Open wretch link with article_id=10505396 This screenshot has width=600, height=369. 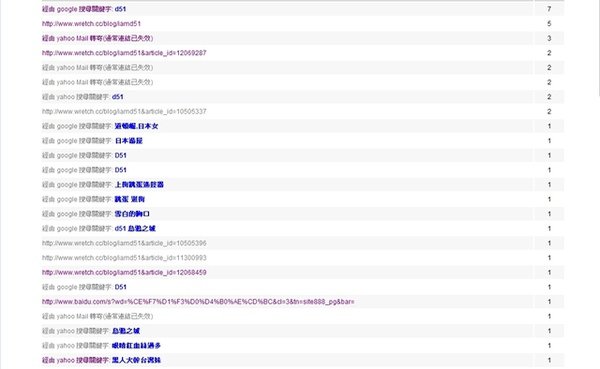[x=124, y=243]
